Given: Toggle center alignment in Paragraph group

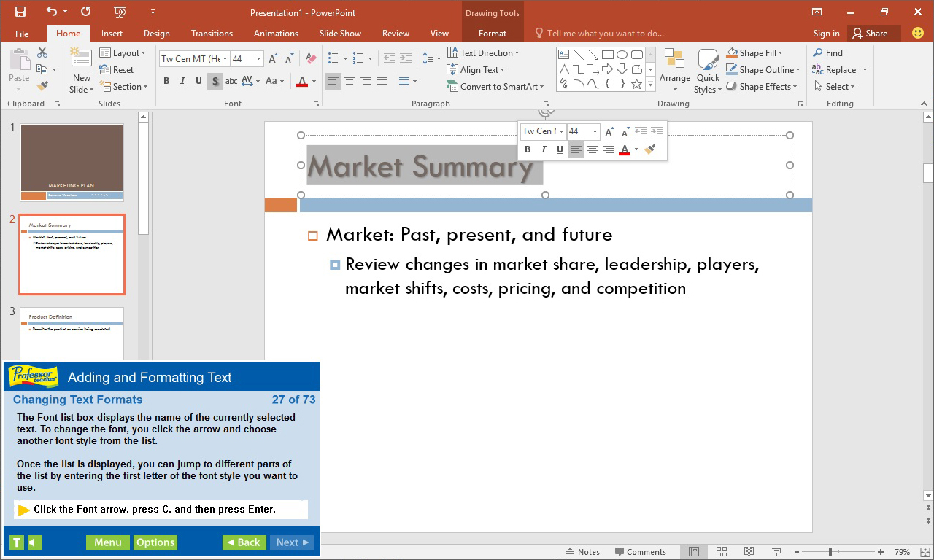Looking at the screenshot, I should click(x=349, y=81).
